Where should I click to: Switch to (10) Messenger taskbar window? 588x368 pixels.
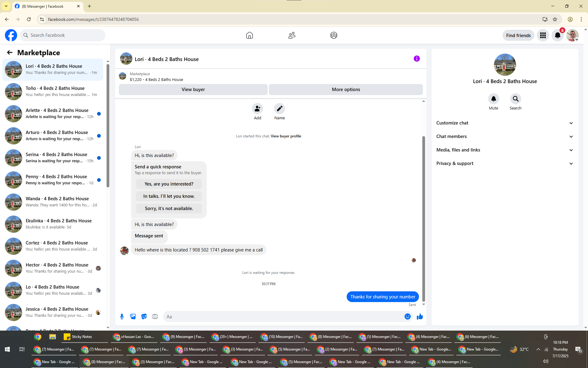282,337
